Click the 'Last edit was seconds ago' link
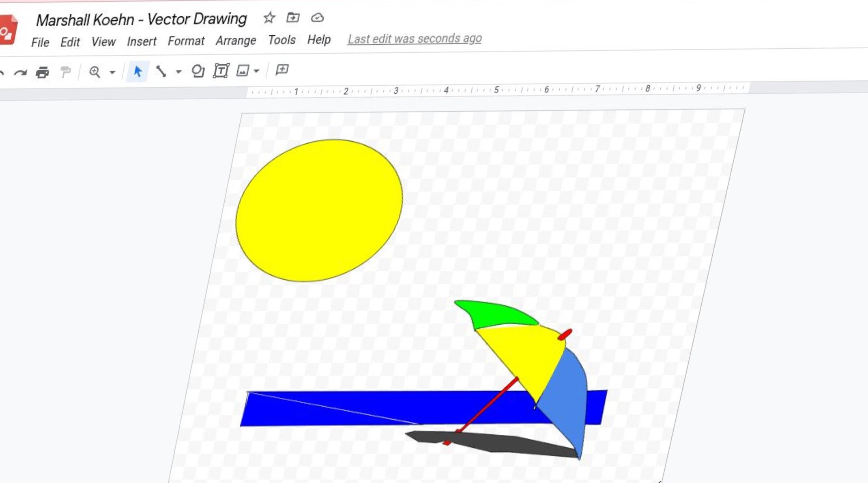The width and height of the screenshot is (868, 483). tap(414, 39)
